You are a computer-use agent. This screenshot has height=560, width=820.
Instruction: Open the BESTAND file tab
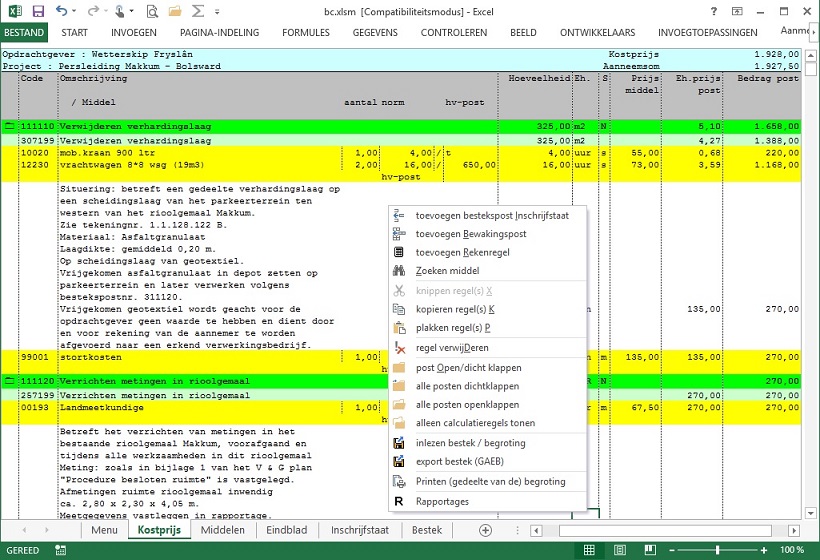point(23,32)
